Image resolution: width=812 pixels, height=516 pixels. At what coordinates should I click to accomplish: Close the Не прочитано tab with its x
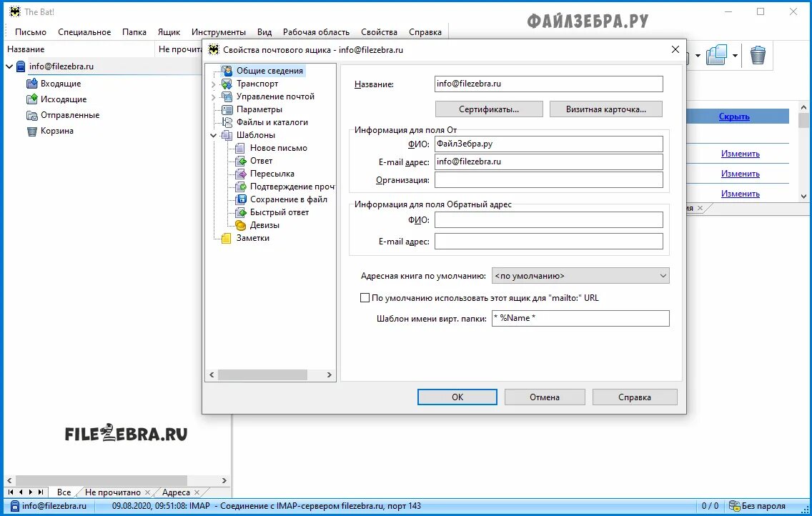click(x=147, y=492)
